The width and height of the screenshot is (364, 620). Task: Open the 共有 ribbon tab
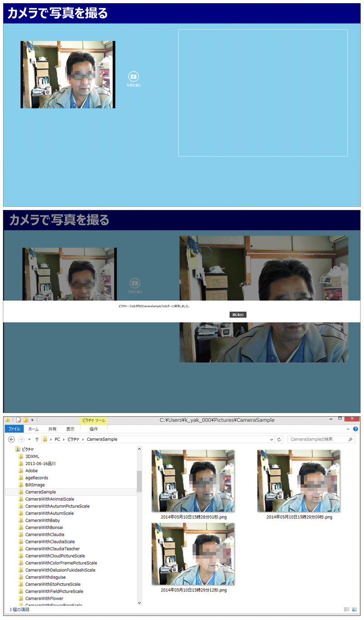pos(52,429)
